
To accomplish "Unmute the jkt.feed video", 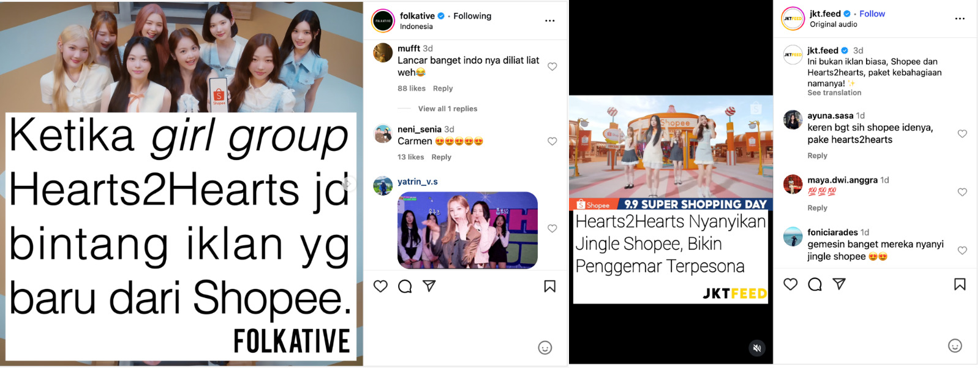I will (x=757, y=348).
